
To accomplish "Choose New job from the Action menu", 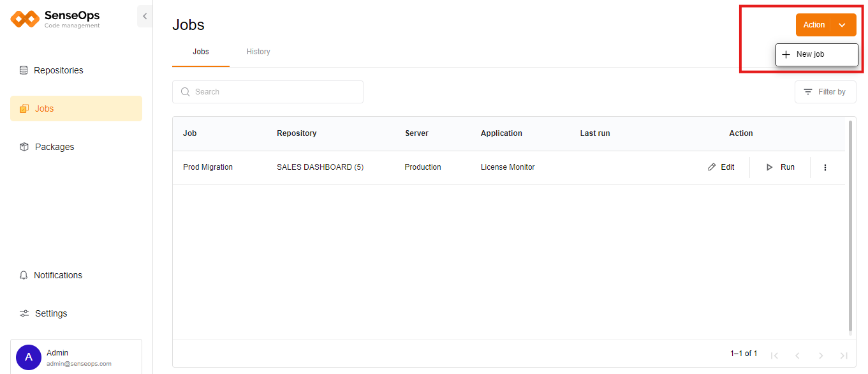I will click(x=816, y=54).
